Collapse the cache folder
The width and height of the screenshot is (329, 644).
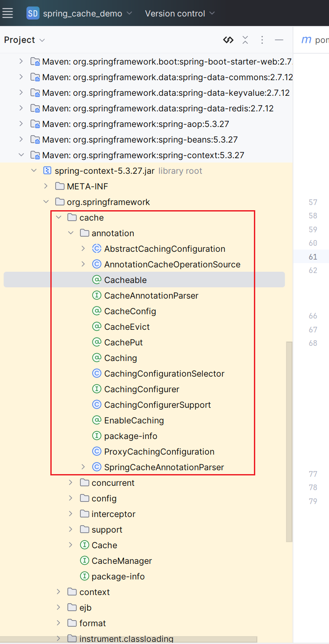click(x=59, y=218)
